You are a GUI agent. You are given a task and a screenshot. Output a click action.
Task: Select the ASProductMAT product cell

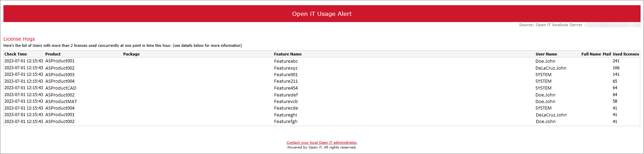(x=61, y=101)
